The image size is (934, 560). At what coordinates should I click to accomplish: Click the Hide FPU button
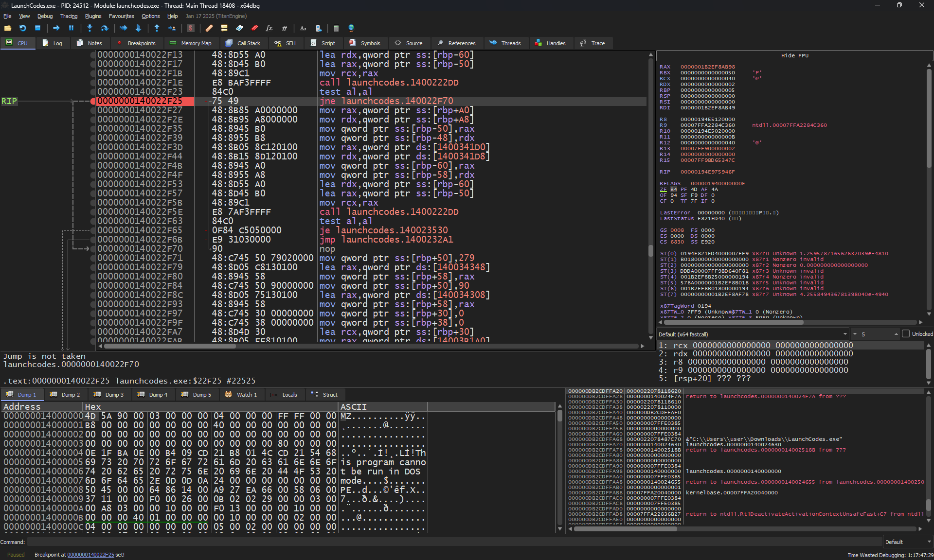794,55
